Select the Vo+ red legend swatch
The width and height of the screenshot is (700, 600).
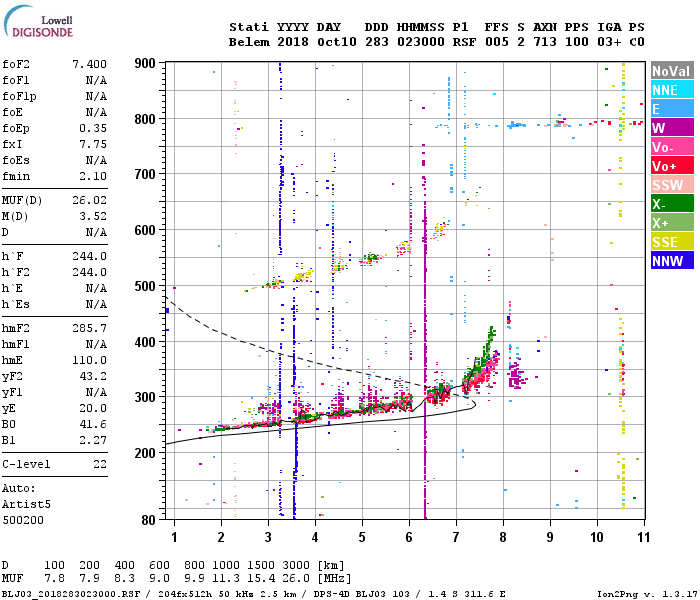[672, 166]
